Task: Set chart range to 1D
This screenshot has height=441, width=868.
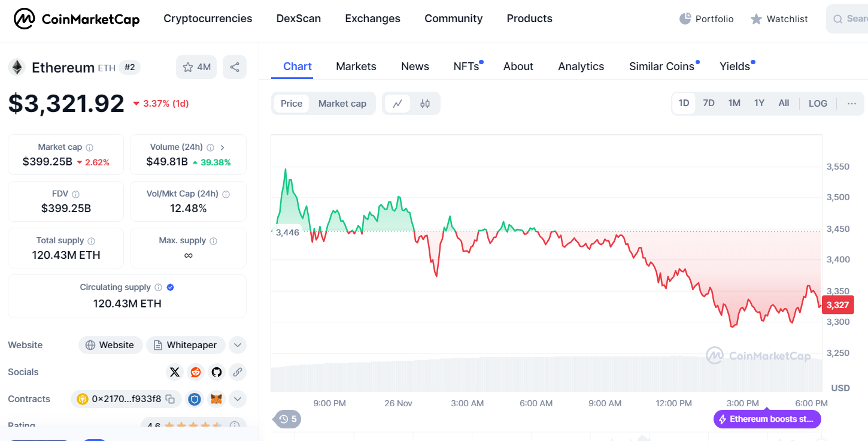Action: pos(684,103)
